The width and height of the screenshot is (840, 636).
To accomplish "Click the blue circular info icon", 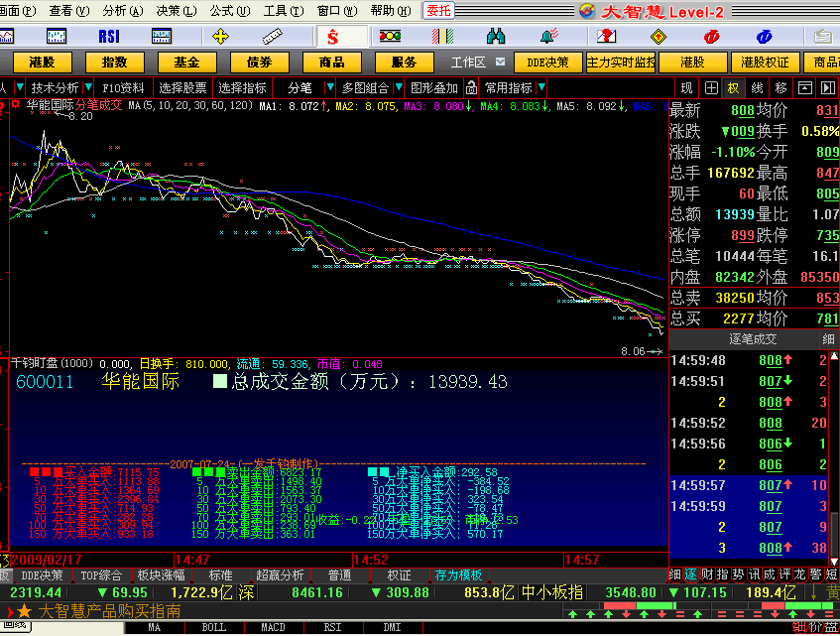I will pos(764,37).
